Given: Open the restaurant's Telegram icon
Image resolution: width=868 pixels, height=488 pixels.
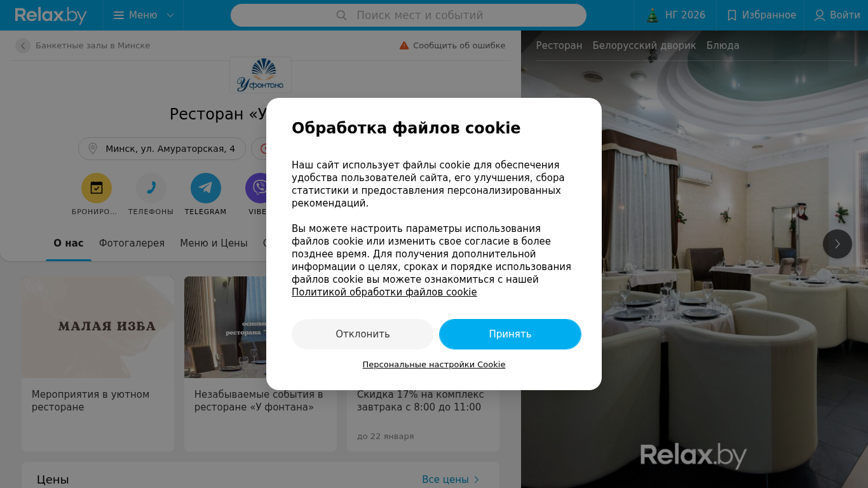Looking at the screenshot, I should click(x=206, y=188).
